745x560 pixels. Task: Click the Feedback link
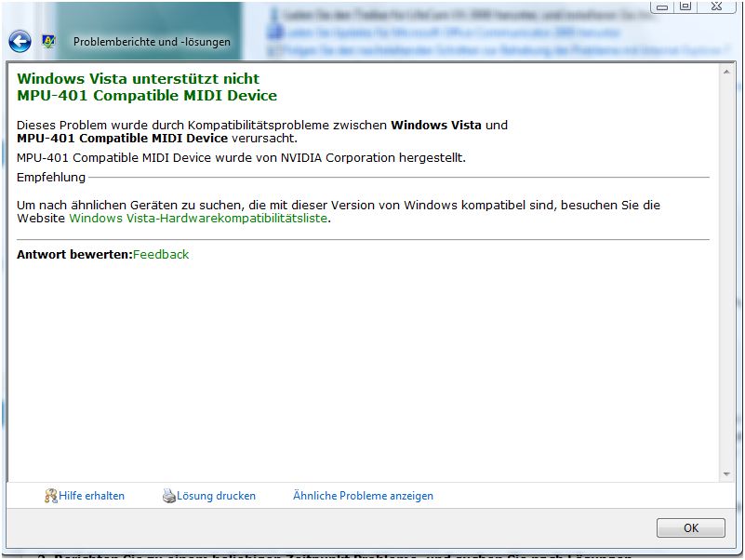(x=161, y=254)
